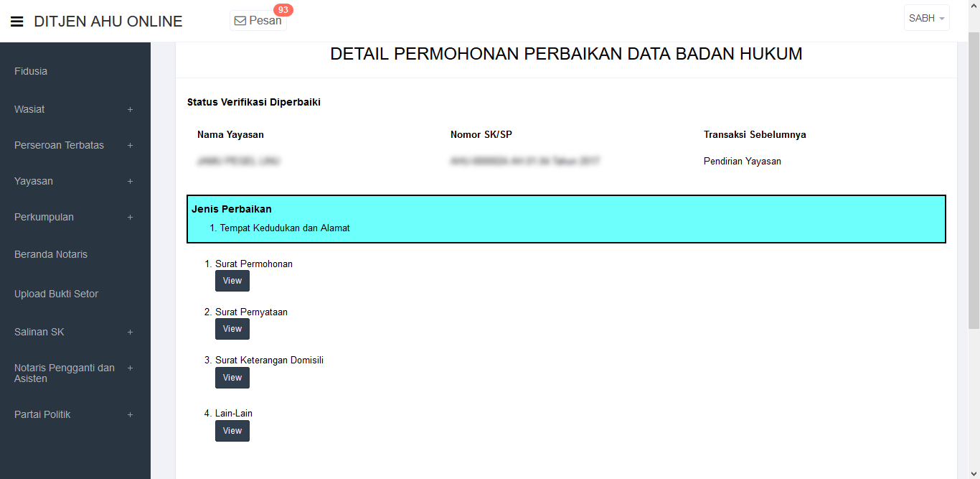Expand the Wasiat menu plus icon
Screen dimensions: 980x479
[x=130, y=110]
